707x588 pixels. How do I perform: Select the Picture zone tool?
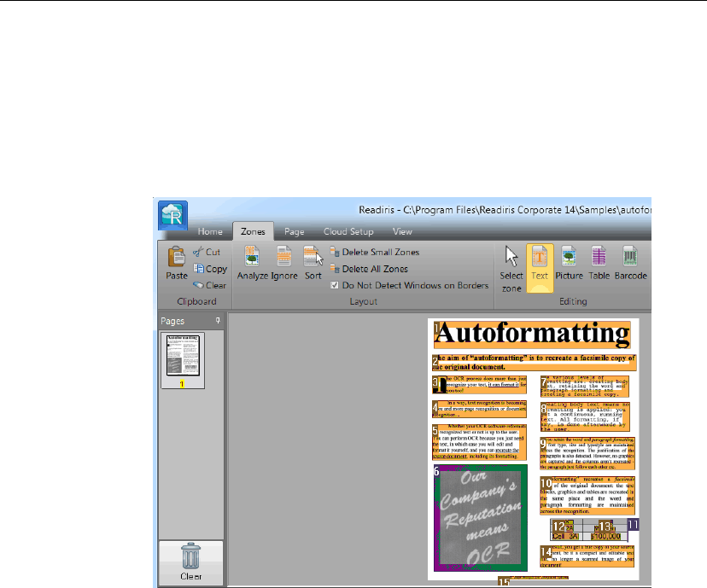(x=569, y=263)
